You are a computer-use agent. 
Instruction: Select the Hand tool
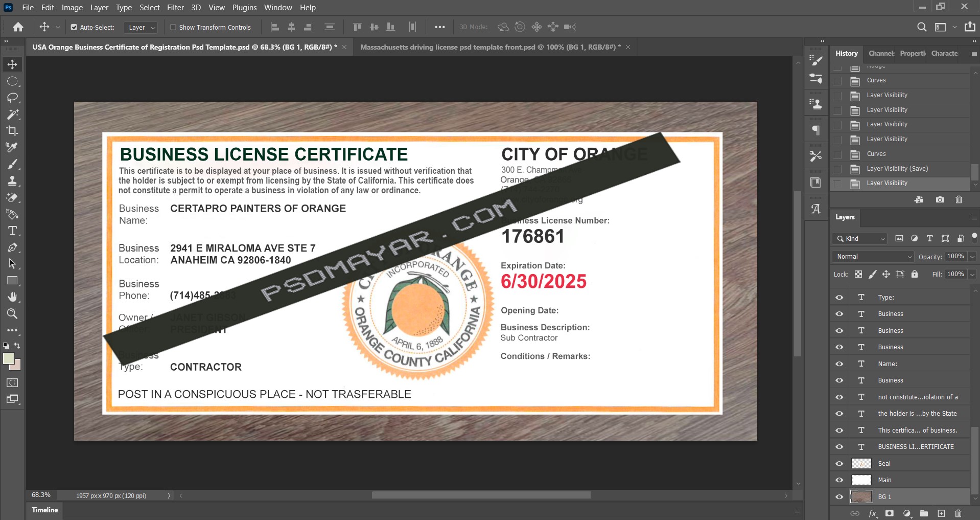click(x=12, y=297)
